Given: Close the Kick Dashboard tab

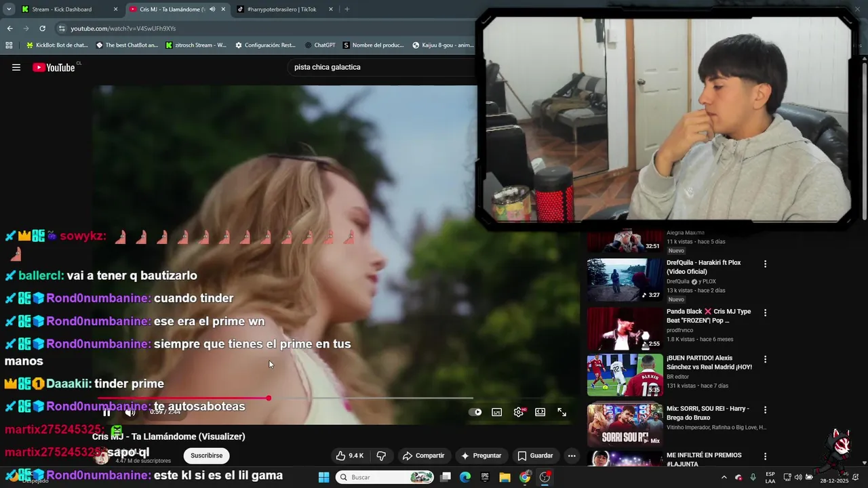Looking at the screenshot, I should [x=115, y=9].
